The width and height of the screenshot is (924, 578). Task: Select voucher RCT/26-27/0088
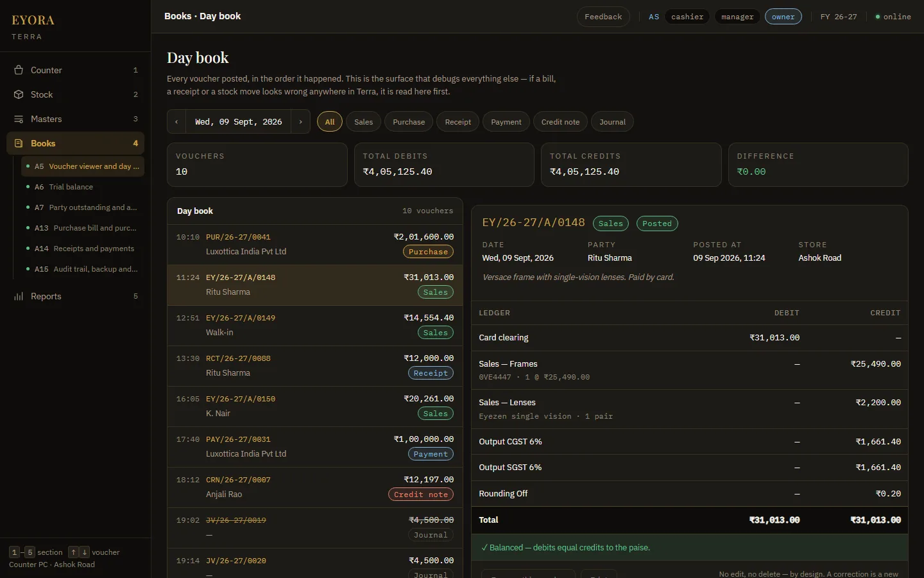pyautogui.click(x=315, y=366)
